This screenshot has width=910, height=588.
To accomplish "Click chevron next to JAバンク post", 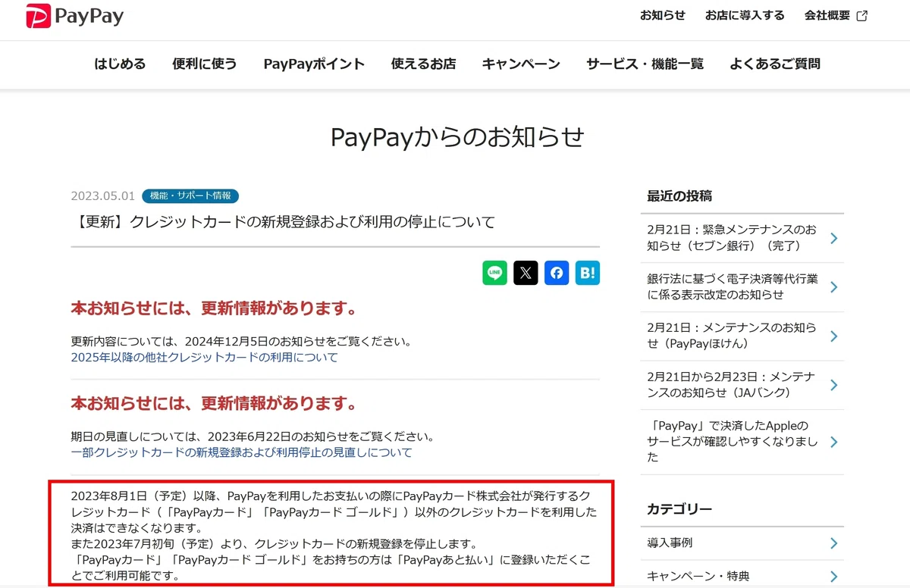I will coord(834,385).
